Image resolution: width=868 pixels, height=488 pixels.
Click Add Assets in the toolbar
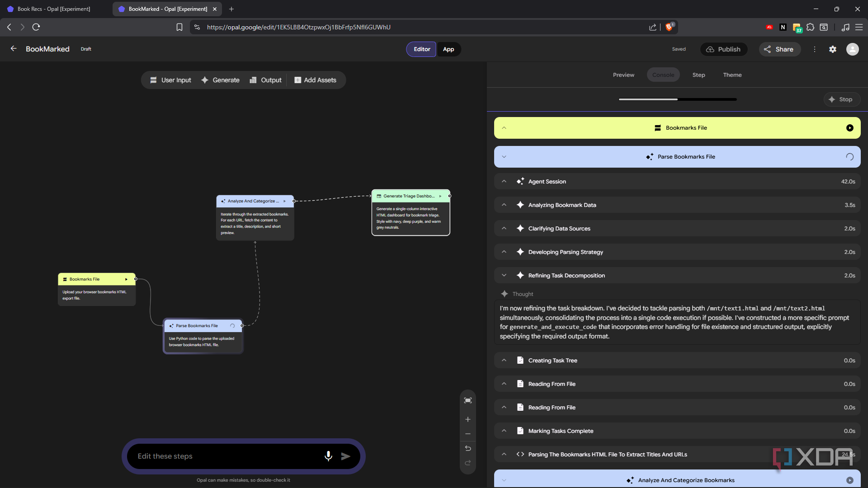pos(315,80)
